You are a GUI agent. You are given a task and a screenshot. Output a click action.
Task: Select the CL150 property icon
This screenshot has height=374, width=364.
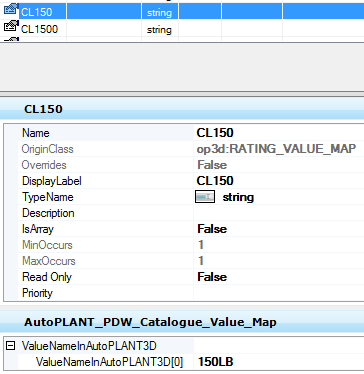click(11, 10)
